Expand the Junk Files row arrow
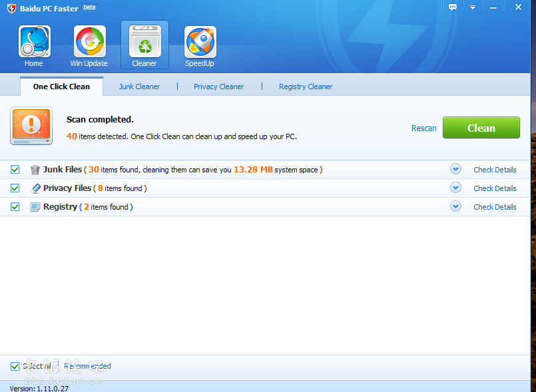Image resolution: width=536 pixels, height=392 pixels. (455, 169)
